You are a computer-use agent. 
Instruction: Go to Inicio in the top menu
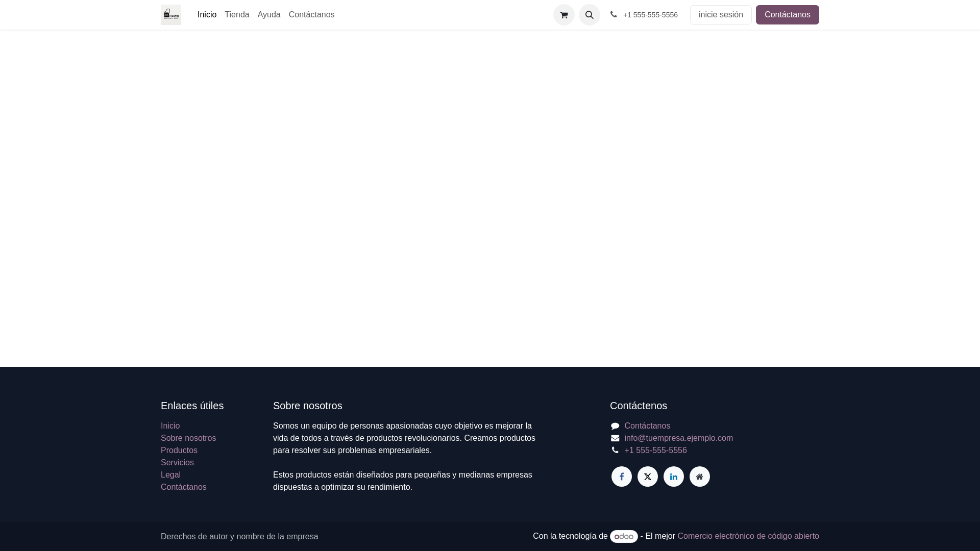(x=207, y=15)
